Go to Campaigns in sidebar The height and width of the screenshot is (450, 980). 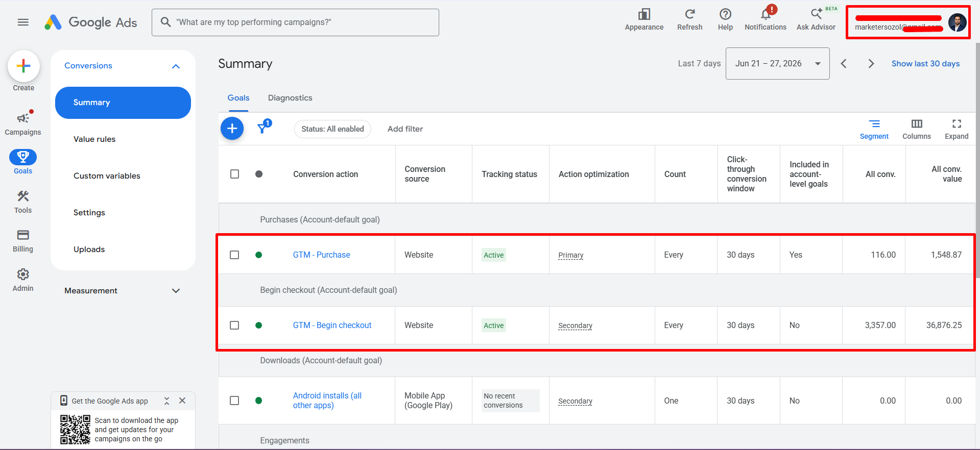(x=23, y=123)
